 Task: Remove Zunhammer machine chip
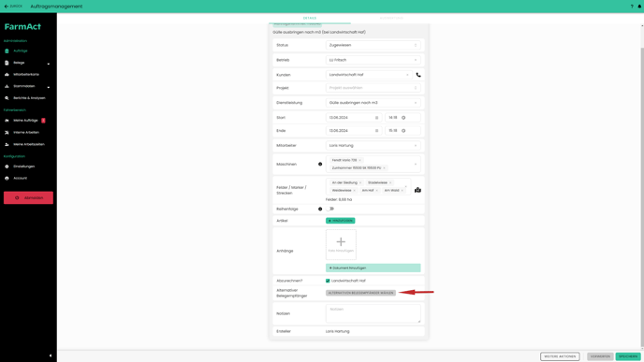[x=384, y=168]
